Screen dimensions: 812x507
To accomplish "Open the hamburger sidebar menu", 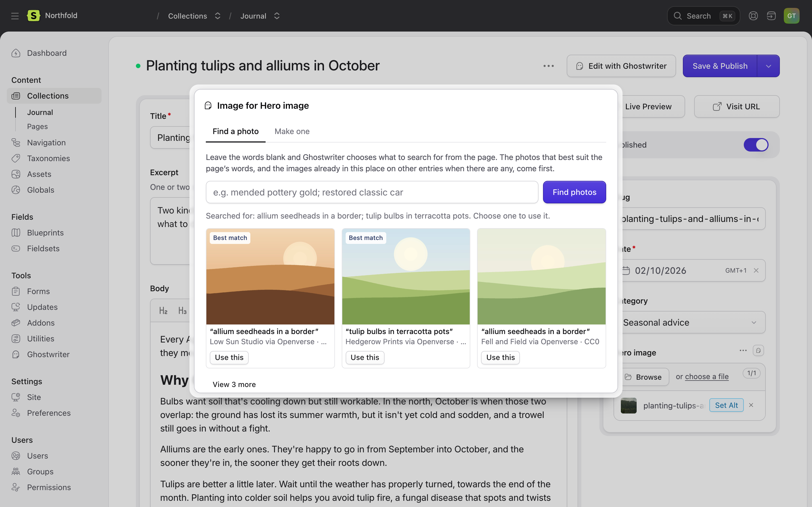I will coord(15,16).
